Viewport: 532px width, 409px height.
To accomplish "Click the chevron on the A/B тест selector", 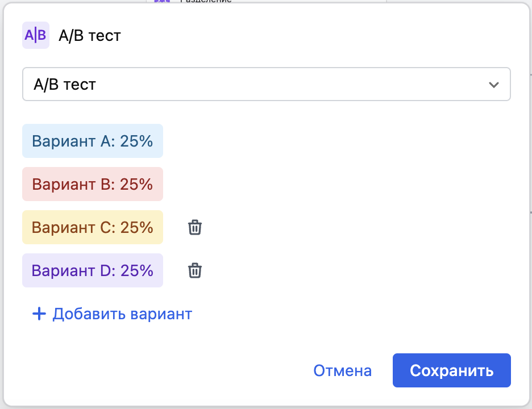I will click(x=494, y=84).
